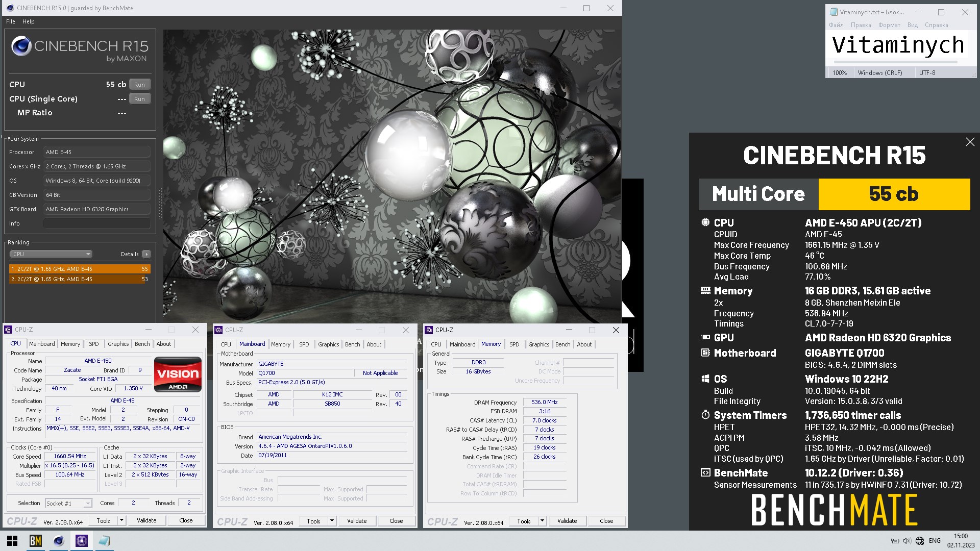Select SPD tab in Mainboard CPU-Z window
The width and height of the screenshot is (980, 551).
click(x=304, y=345)
